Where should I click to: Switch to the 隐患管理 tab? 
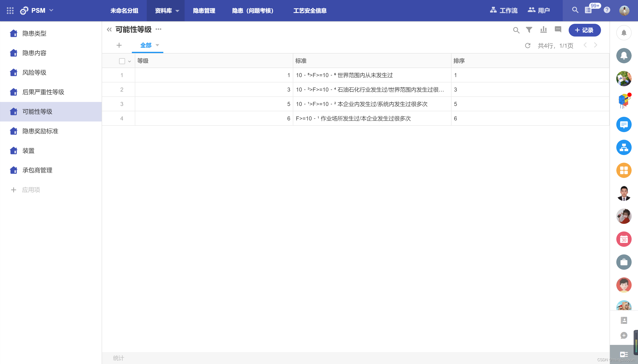point(204,11)
